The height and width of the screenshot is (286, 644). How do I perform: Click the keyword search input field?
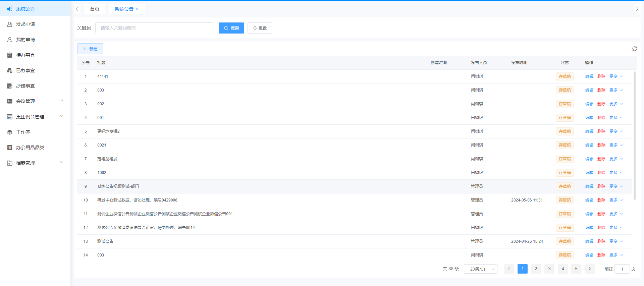point(154,28)
